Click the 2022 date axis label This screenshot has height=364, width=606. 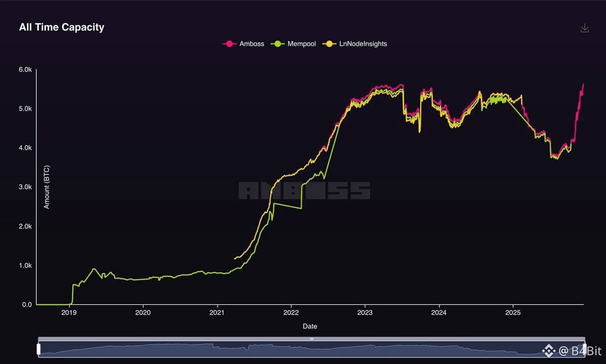click(291, 313)
